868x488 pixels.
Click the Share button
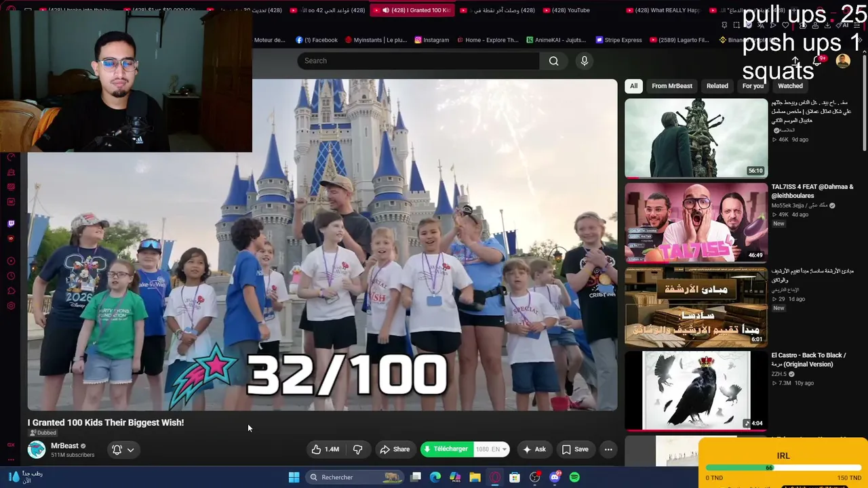(395, 449)
